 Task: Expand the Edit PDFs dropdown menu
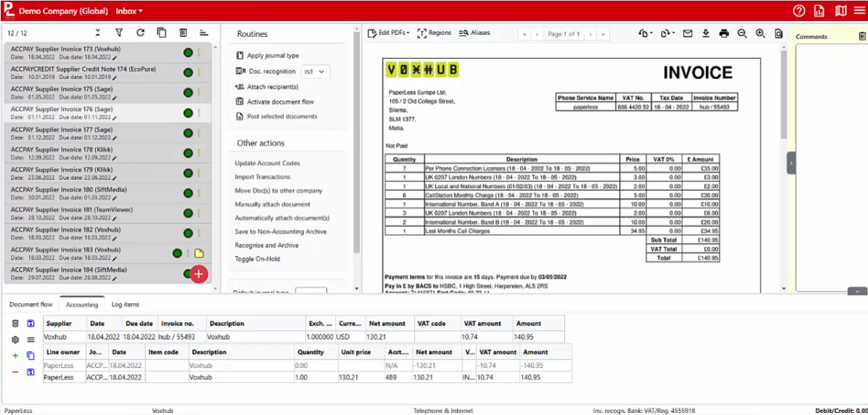[389, 33]
